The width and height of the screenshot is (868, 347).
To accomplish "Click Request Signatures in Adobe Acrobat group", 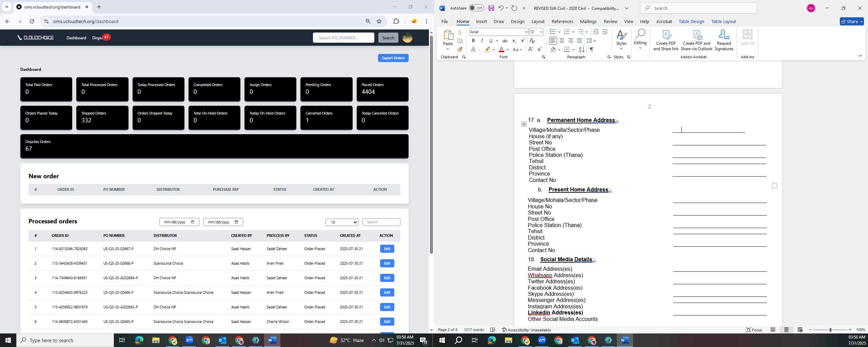I will coord(724,40).
